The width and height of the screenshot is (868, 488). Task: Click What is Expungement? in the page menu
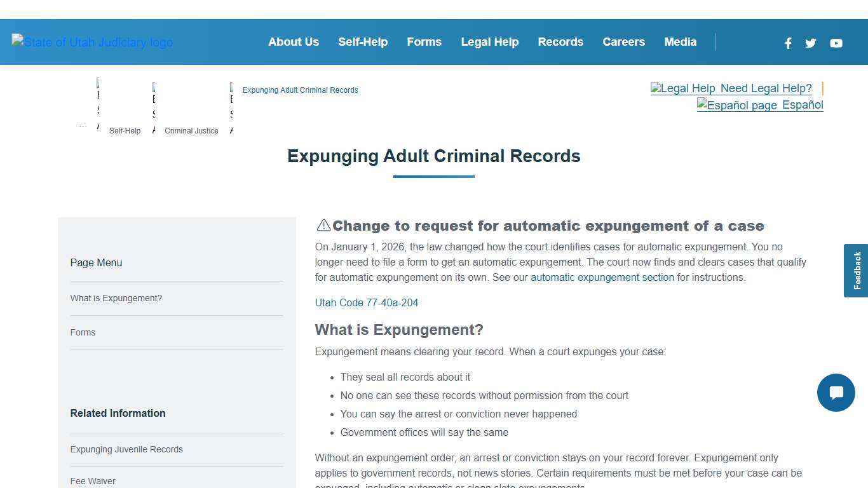[x=116, y=298]
